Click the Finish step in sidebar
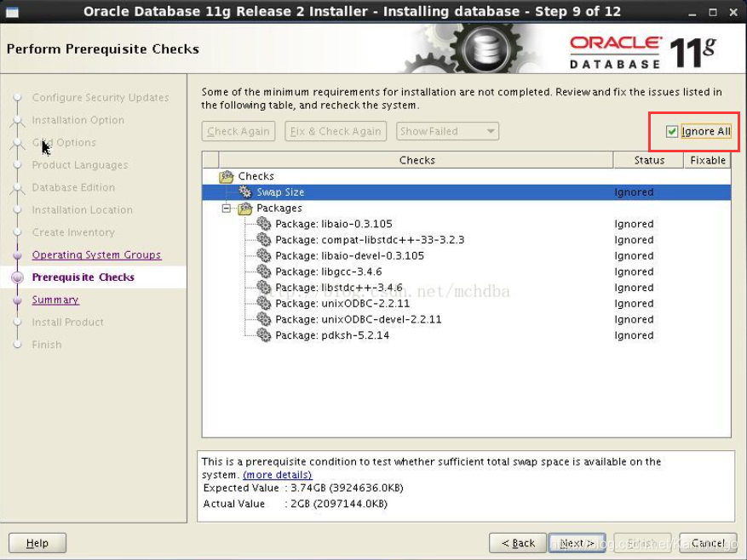The width and height of the screenshot is (747, 560). click(x=47, y=345)
